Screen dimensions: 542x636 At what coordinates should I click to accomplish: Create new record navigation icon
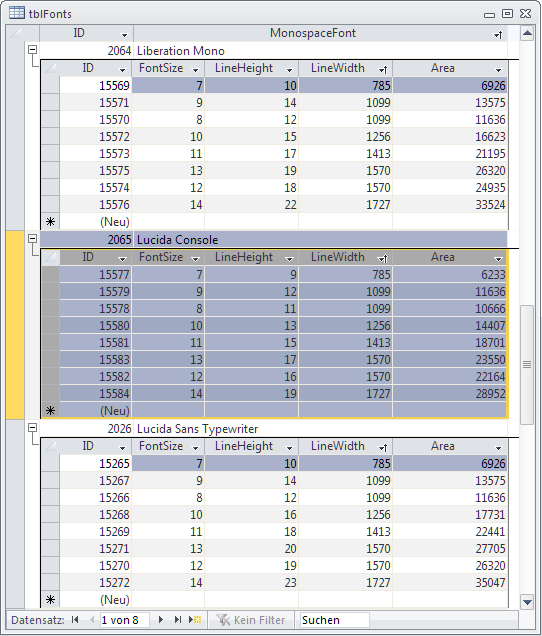(x=195, y=619)
